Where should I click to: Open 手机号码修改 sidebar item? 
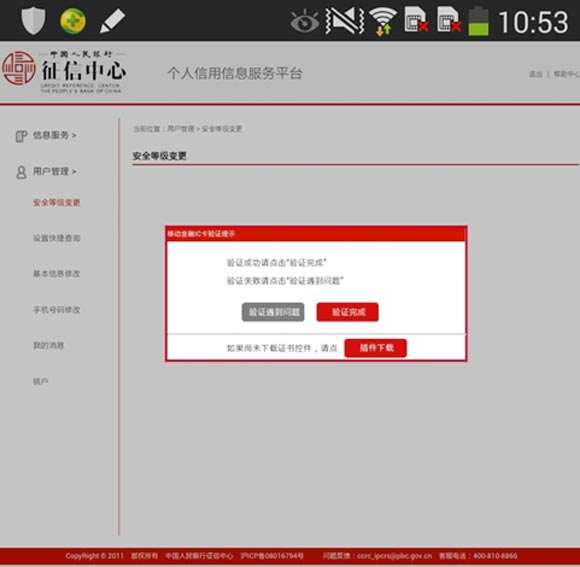tap(57, 310)
